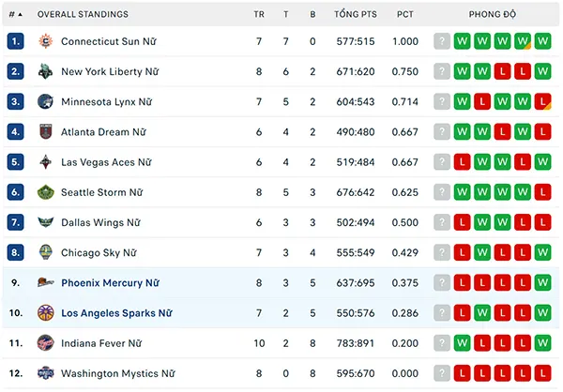Click the 604:543 total points value
This screenshot has height=392, width=563.
click(356, 101)
